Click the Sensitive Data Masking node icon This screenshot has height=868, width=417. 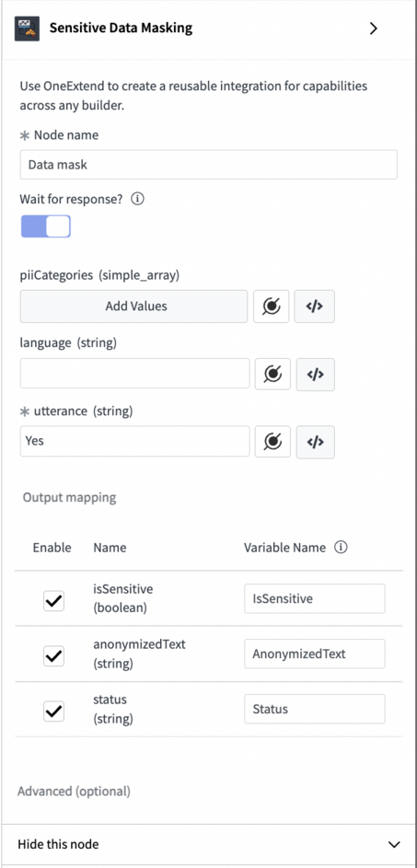coord(27,29)
